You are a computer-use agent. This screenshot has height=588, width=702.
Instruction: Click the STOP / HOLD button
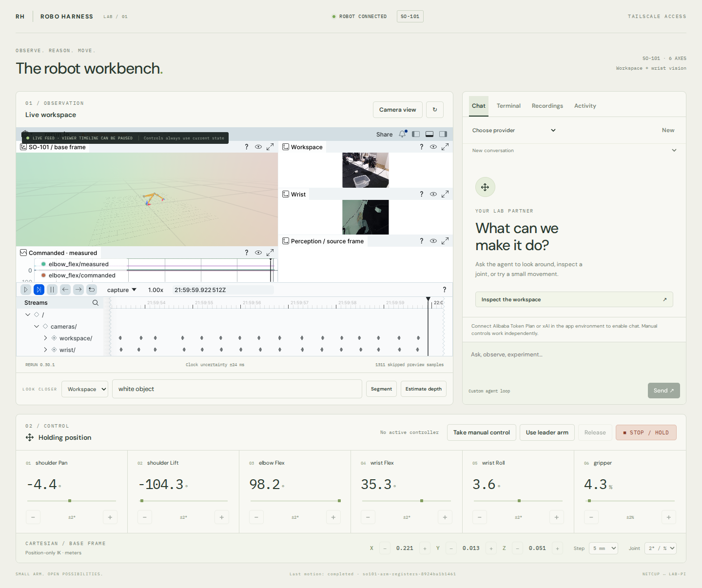click(x=646, y=432)
